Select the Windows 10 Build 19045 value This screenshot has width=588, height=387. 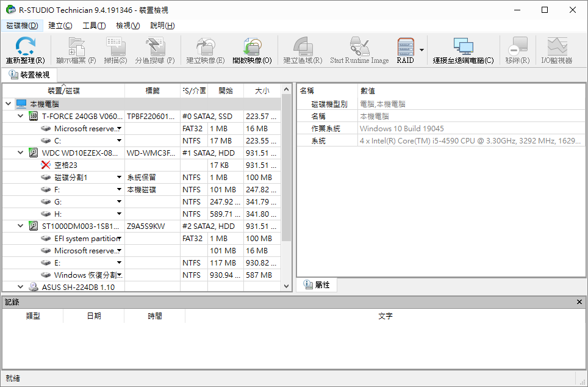tap(401, 129)
